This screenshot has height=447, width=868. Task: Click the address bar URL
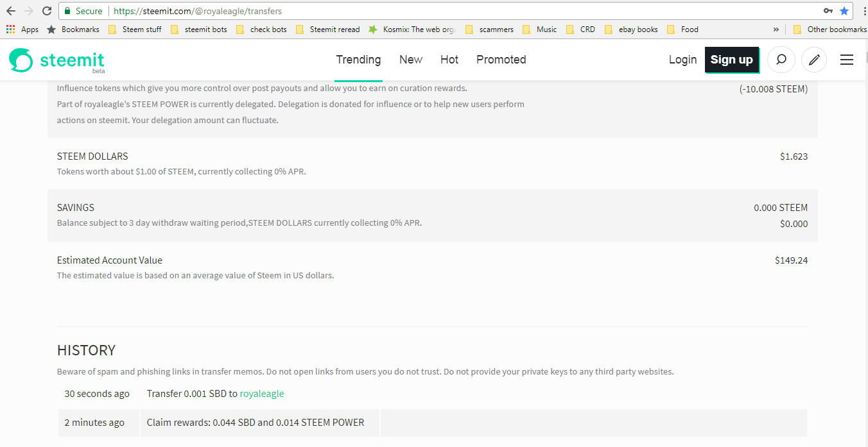point(198,11)
